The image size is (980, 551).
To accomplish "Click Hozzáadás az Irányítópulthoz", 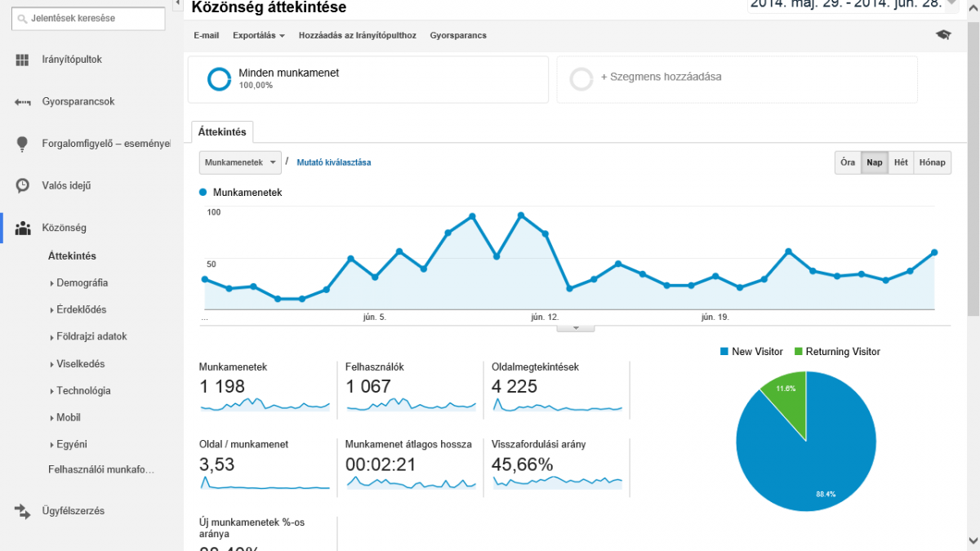I will coord(358,35).
